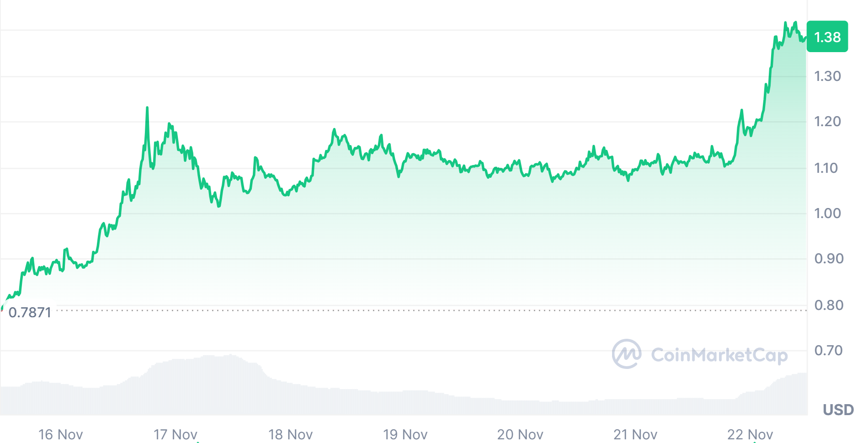Click the 1.20 price axis label
Viewport: 868px width, 443px height.
tap(827, 121)
